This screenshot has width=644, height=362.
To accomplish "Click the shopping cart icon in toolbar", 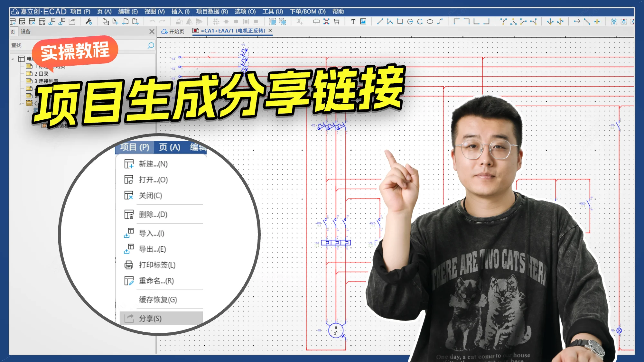I will 337,22.
